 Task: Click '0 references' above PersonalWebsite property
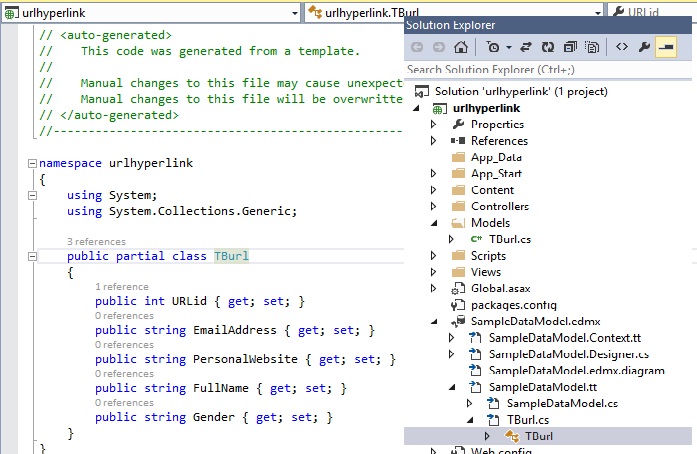click(124, 345)
